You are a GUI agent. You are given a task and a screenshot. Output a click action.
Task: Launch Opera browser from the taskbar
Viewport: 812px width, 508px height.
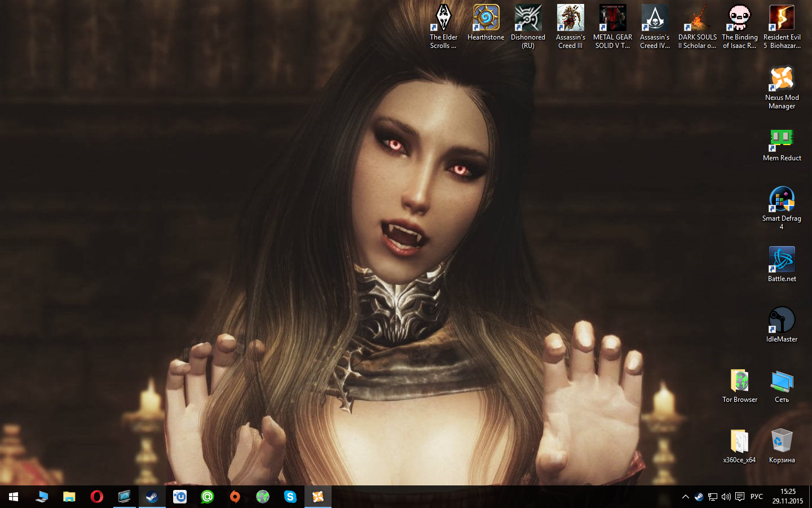click(x=96, y=497)
